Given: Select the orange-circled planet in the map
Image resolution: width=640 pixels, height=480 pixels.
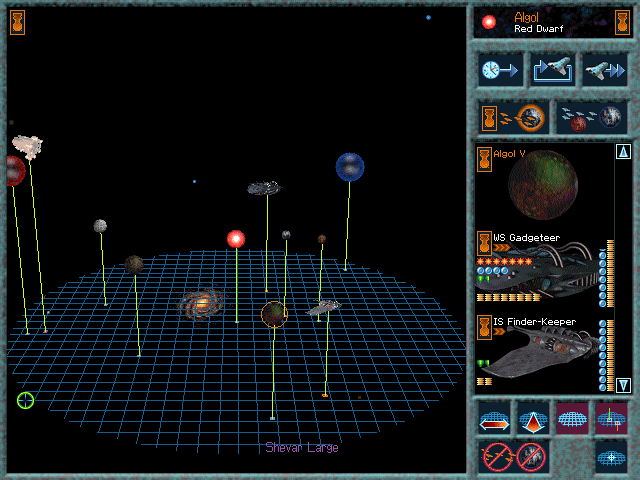Looking at the screenshot, I should coord(274,314).
